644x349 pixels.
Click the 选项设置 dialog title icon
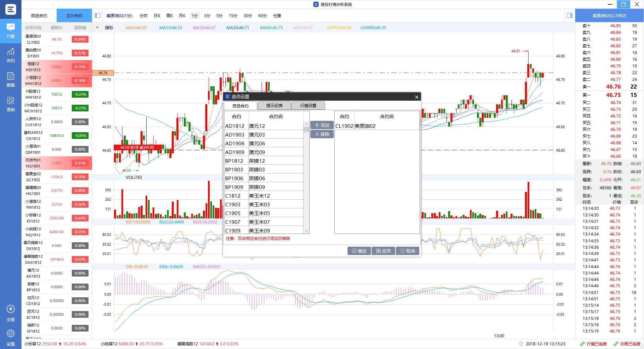pyautogui.click(x=227, y=97)
